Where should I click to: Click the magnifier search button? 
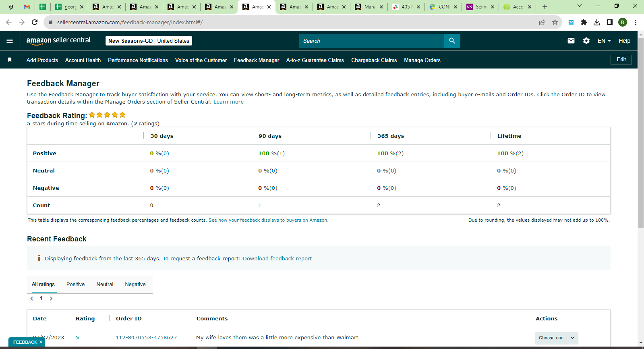[452, 41]
